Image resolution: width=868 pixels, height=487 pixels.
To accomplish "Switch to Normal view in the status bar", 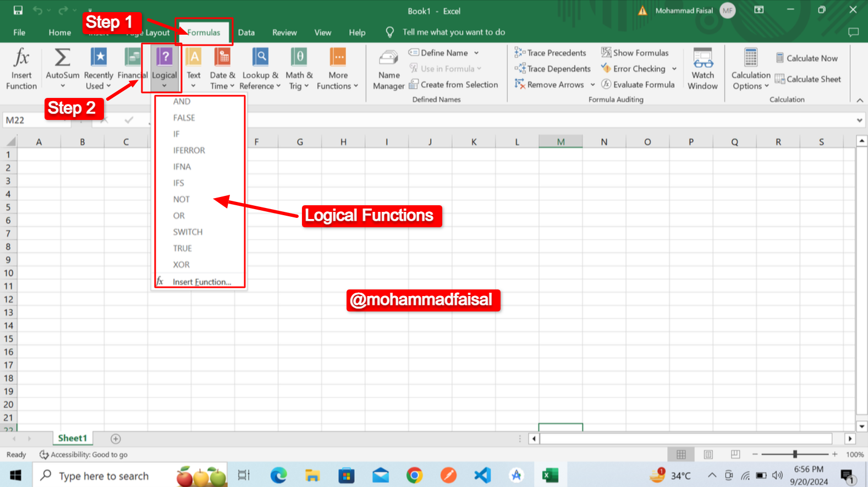I will tap(681, 455).
